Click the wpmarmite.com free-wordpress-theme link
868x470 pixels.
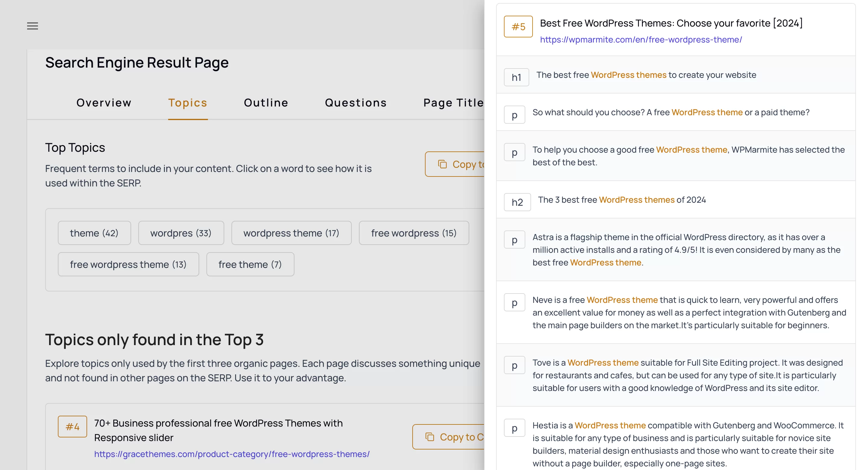click(x=641, y=39)
